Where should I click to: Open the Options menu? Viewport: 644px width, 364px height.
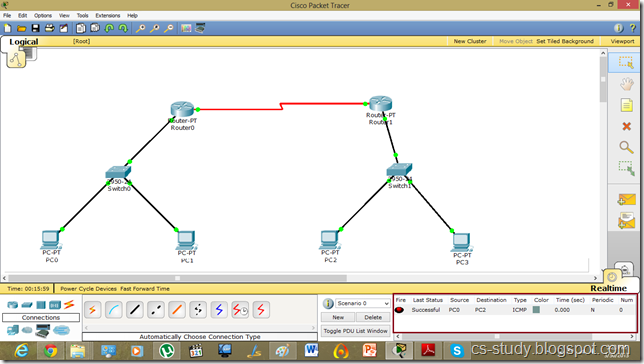(43, 16)
